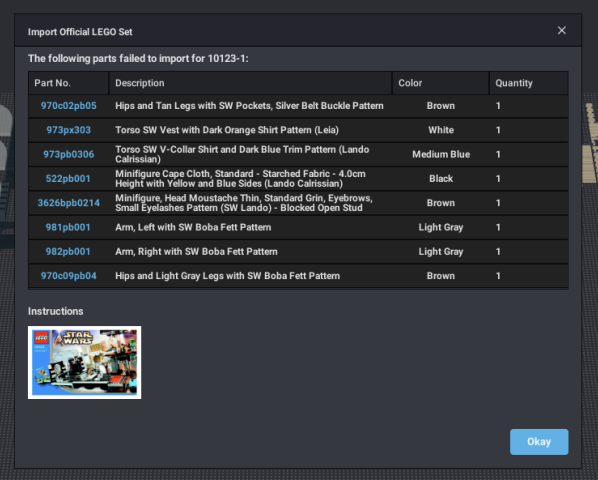
Task: Open part link 981pb001
Action: pos(68,227)
